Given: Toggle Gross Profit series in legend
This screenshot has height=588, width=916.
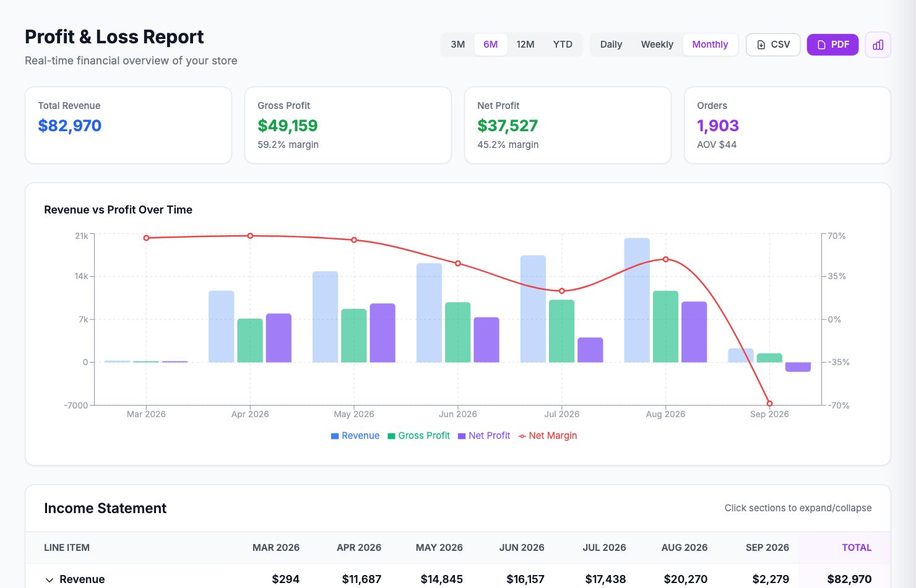Looking at the screenshot, I should point(418,436).
